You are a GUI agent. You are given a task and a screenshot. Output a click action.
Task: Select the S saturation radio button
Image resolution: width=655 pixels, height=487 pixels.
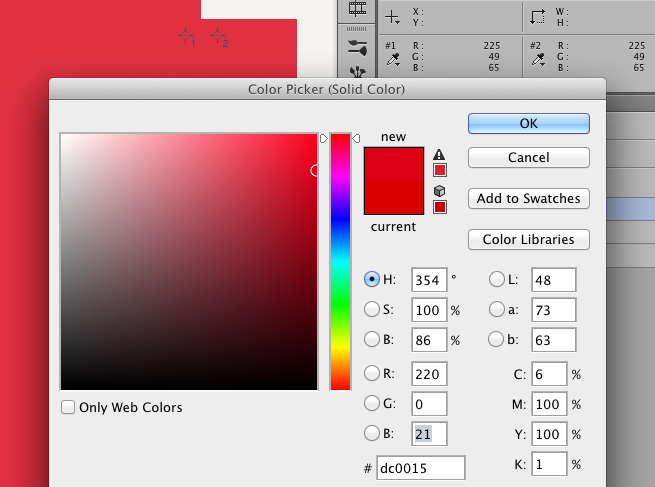(371, 309)
